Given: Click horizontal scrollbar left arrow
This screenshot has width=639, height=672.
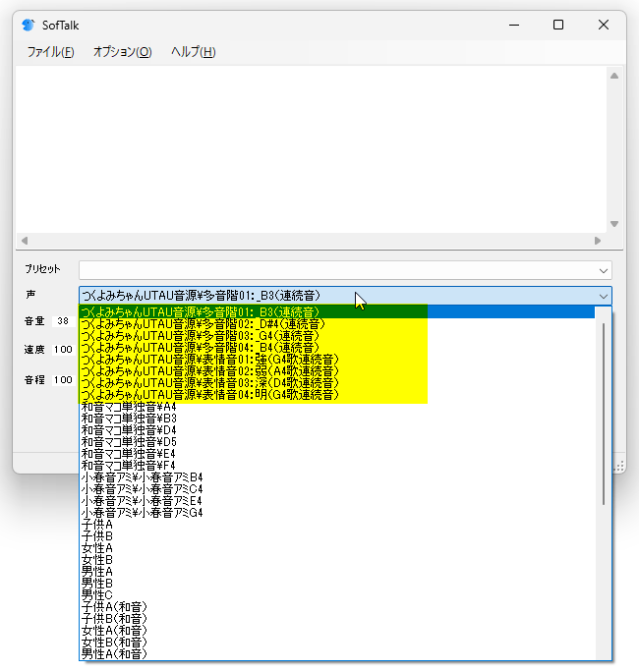Looking at the screenshot, I should [25, 241].
